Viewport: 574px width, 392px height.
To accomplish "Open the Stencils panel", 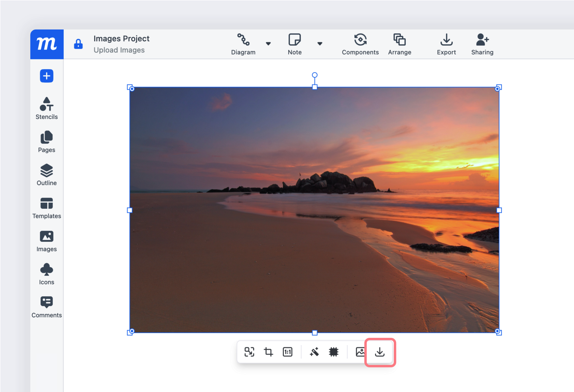I will (47, 108).
